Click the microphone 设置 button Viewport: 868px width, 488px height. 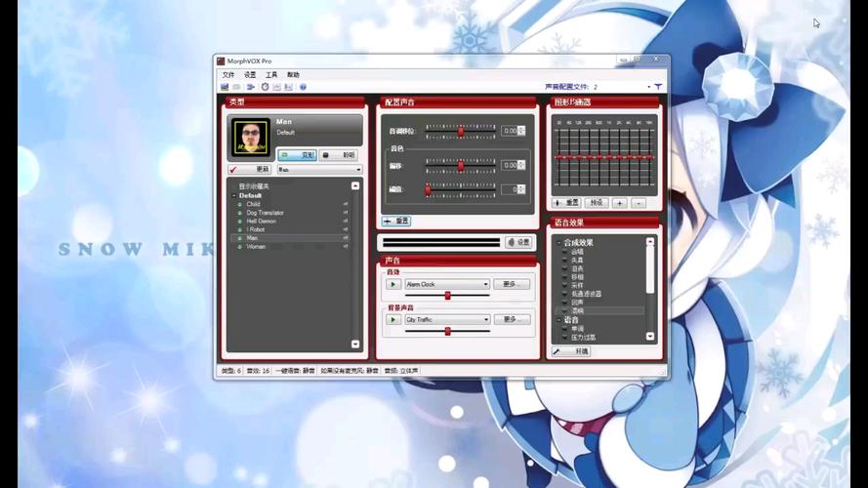click(518, 242)
